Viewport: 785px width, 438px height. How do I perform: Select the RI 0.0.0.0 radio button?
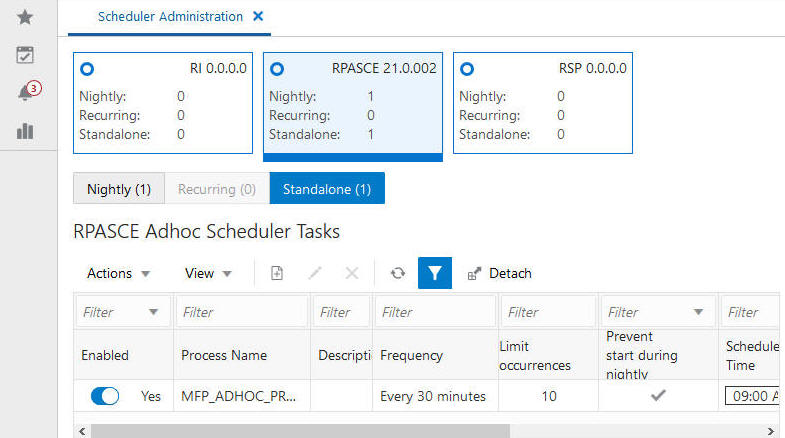pos(87,69)
